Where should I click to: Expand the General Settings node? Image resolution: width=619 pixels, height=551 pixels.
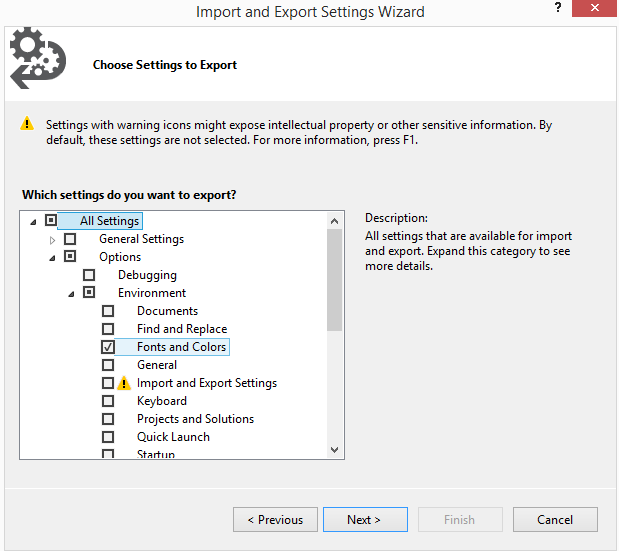tap(52, 240)
